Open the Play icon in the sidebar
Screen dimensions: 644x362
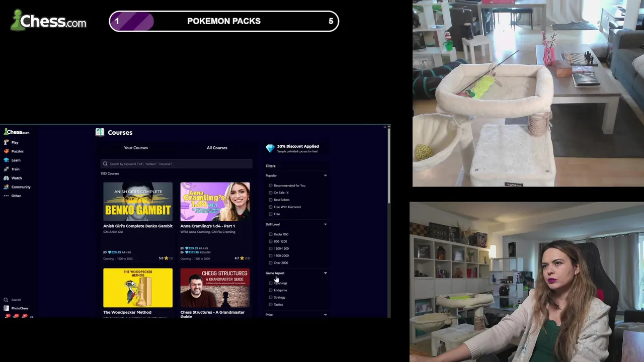coord(6,142)
